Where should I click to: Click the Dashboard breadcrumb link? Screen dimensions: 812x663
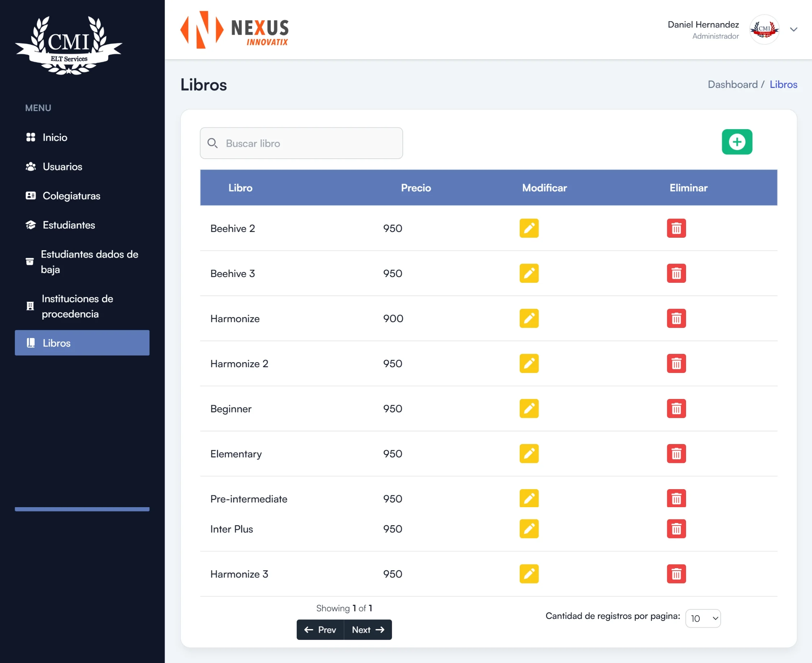[x=732, y=84]
